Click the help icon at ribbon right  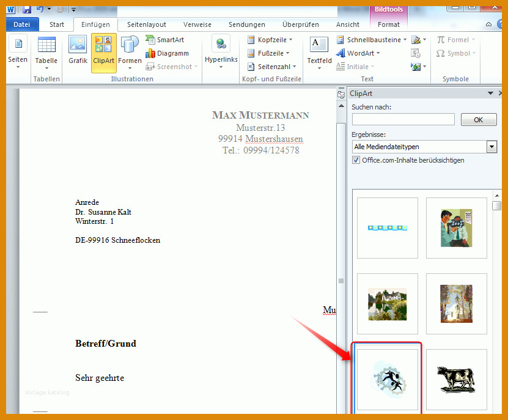pyautogui.click(x=501, y=24)
